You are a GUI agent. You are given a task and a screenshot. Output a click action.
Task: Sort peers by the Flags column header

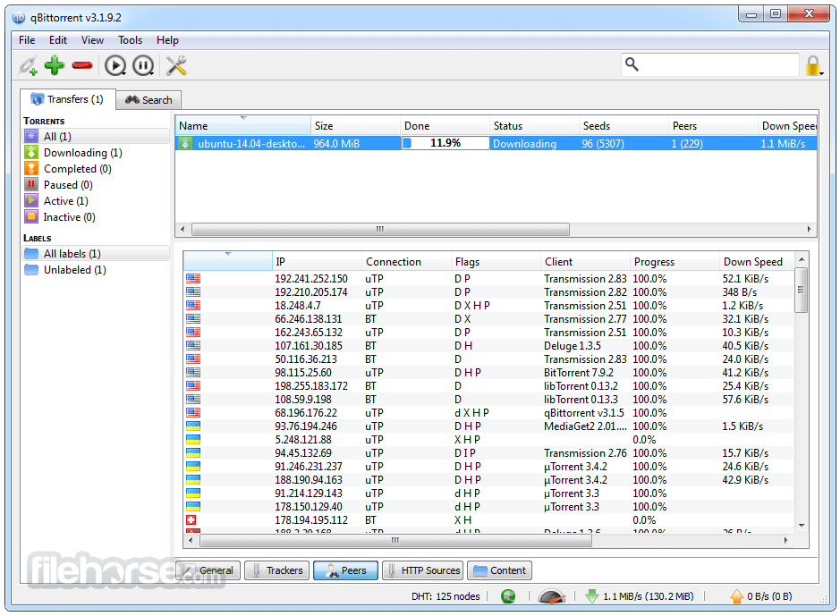pos(496,262)
